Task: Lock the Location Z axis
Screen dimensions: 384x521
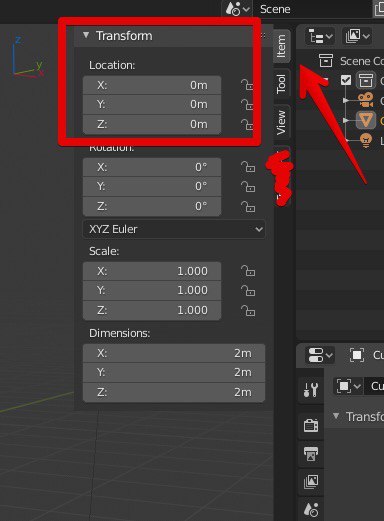Action: (x=248, y=124)
